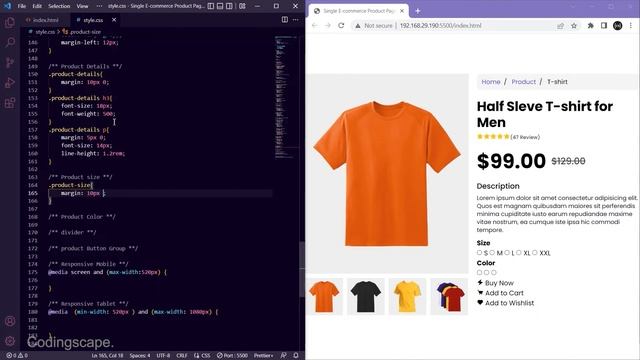Click Port : 5500 Live Server status
This screenshot has height=360, width=640.
(232, 356)
